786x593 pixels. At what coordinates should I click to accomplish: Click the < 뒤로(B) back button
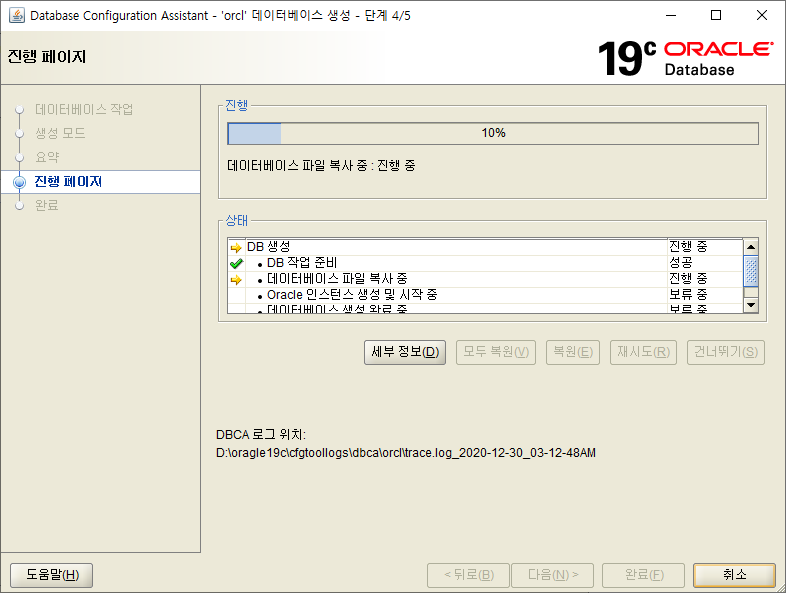(x=468, y=575)
